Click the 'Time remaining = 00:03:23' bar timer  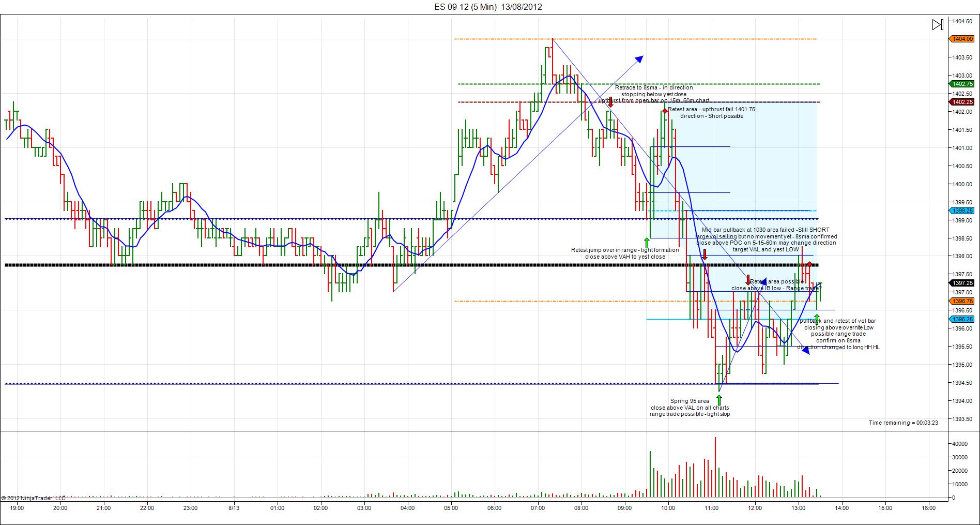coord(904,423)
